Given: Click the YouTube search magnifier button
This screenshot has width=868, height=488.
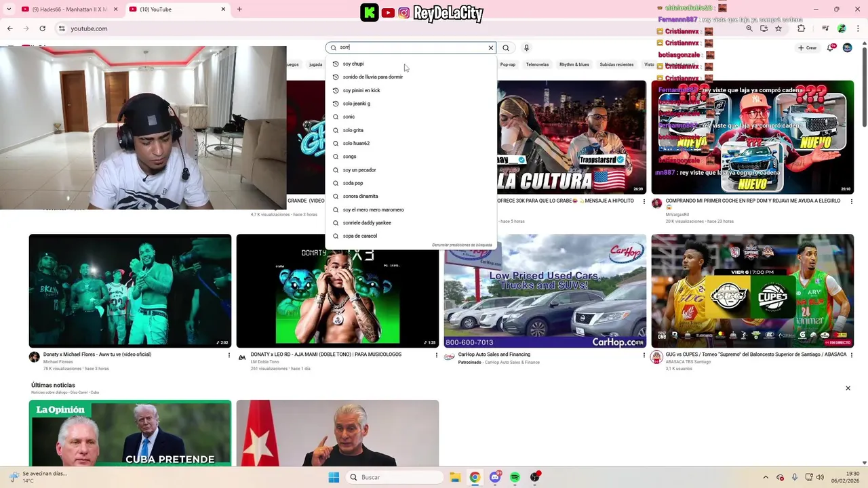Looking at the screenshot, I should (506, 48).
